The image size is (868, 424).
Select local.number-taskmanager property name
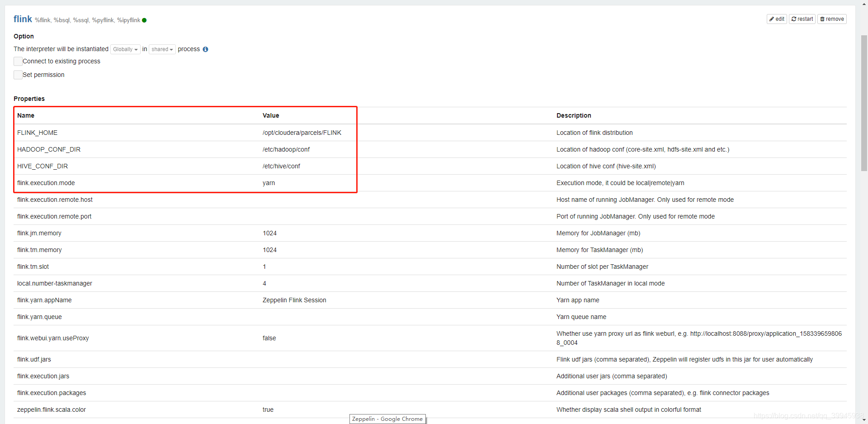[x=55, y=283]
